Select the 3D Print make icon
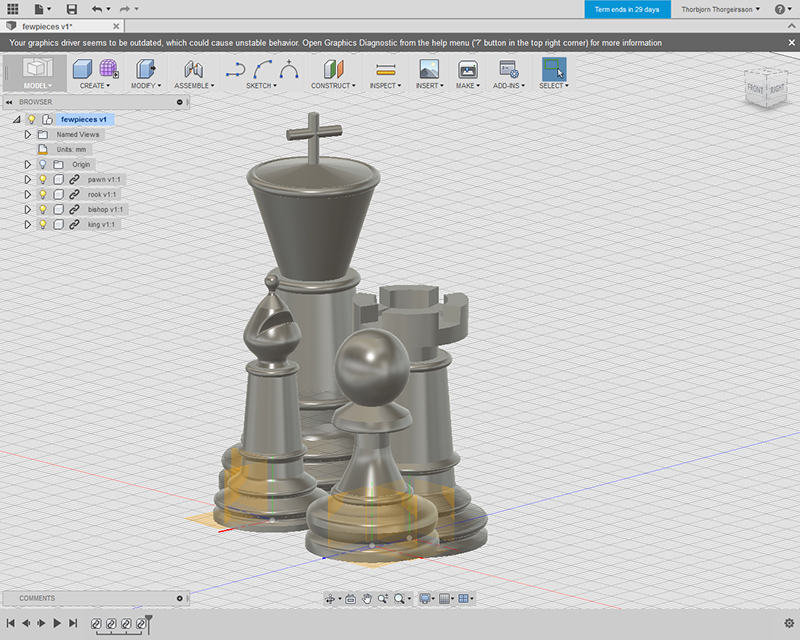This screenshot has height=640, width=800. coord(468,69)
